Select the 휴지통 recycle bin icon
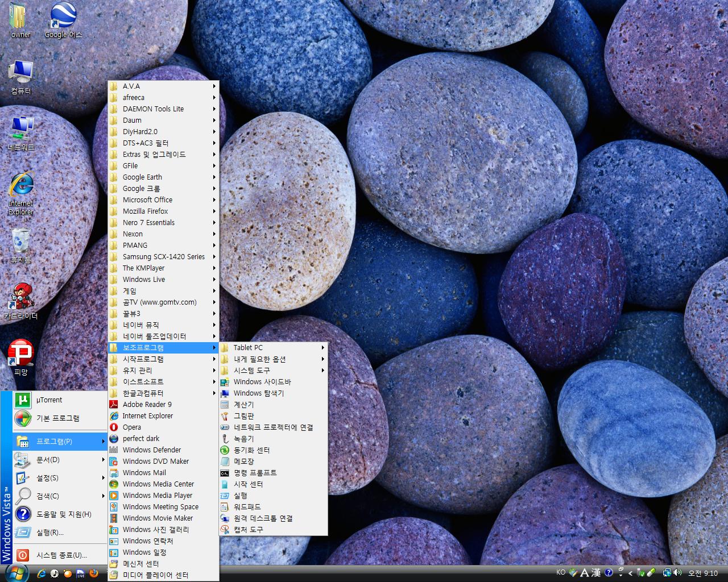The height and width of the screenshot is (582, 728). [20, 246]
